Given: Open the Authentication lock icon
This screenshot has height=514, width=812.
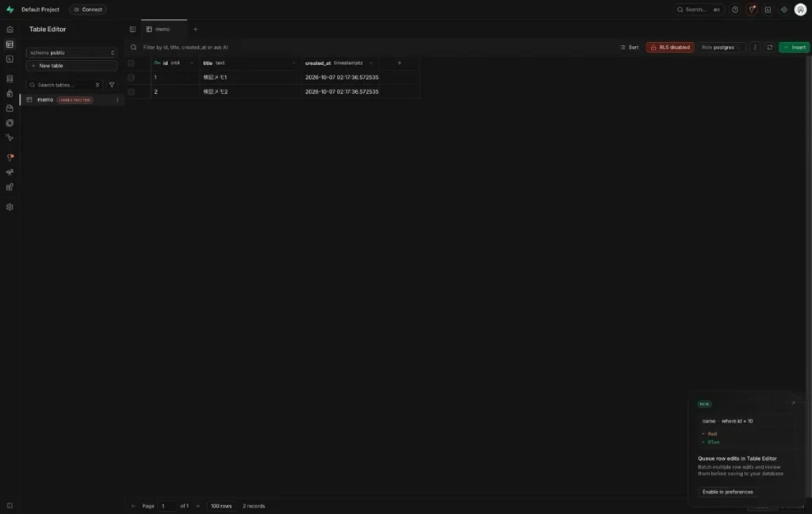Looking at the screenshot, I should click(10, 94).
